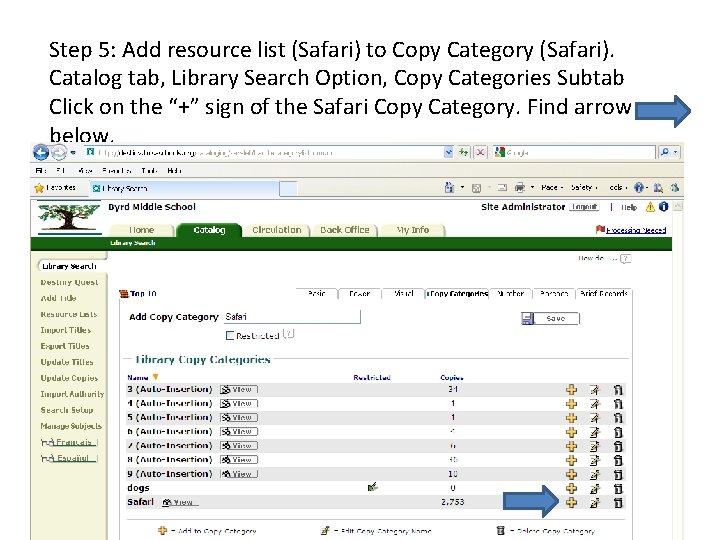Save the new copy category
The image size is (720, 540).
[551, 318]
